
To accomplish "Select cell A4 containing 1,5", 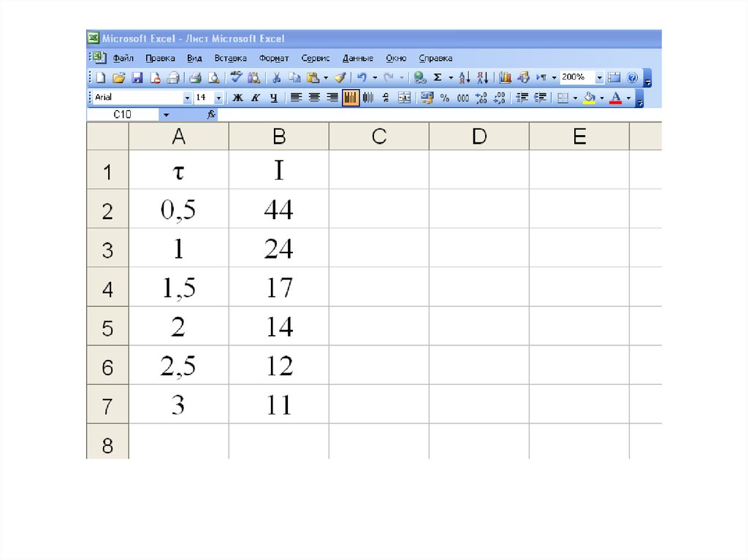I will (x=178, y=287).
